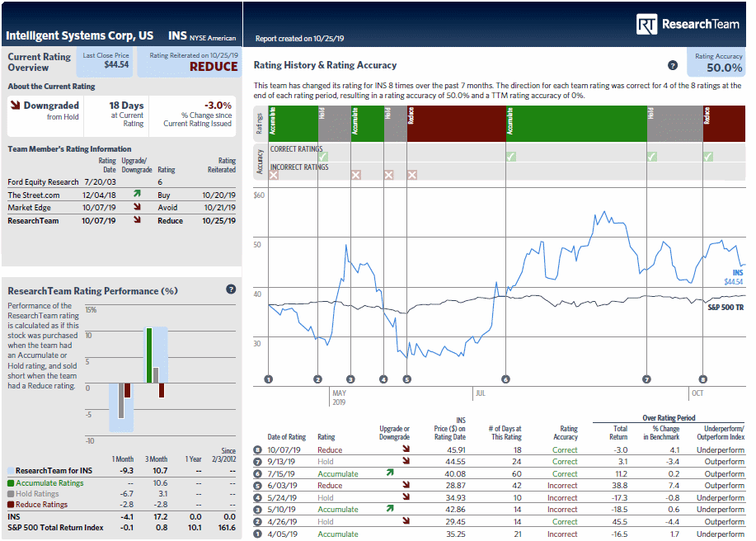
Task: Open Market Edge team member row
Action: (121, 207)
